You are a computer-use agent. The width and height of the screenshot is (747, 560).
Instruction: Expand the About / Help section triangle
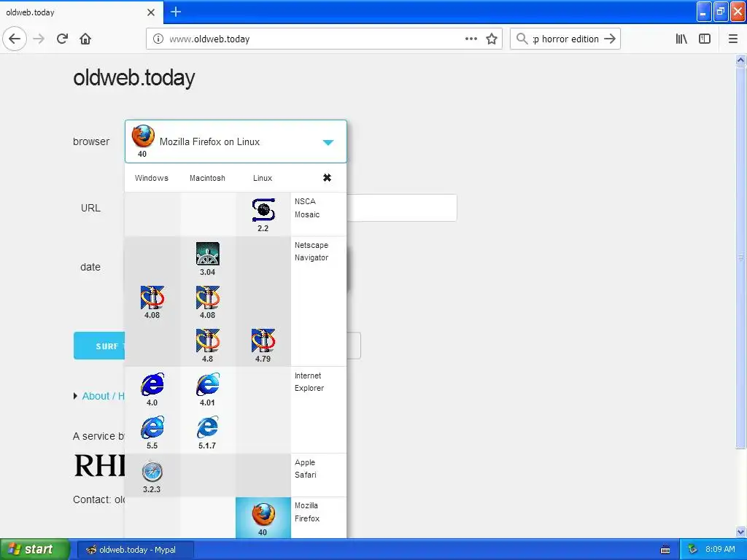click(x=75, y=396)
